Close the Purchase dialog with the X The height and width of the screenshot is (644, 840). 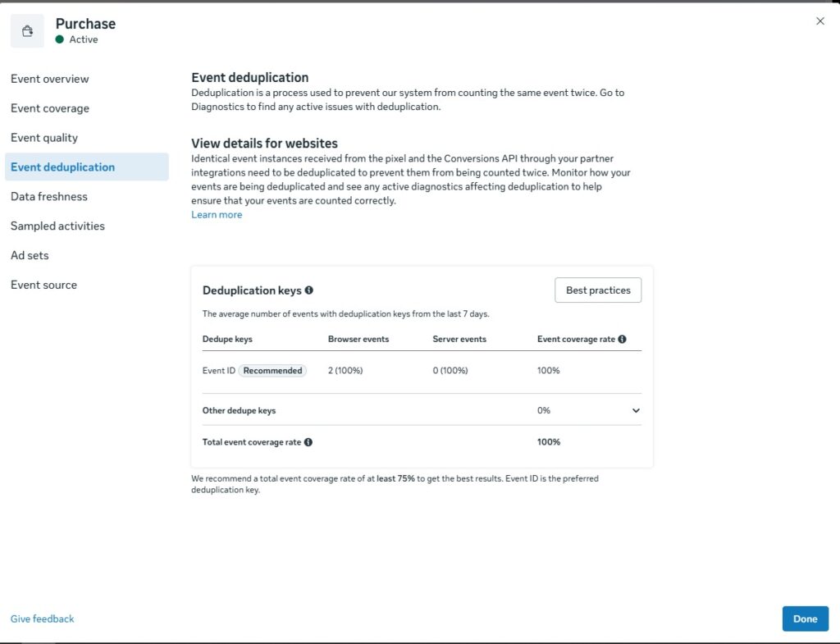pos(819,21)
